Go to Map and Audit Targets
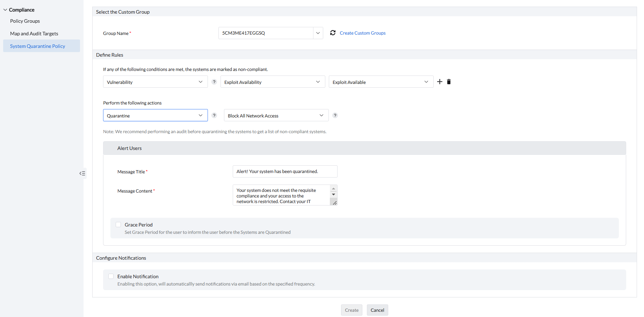The width and height of the screenshot is (644, 317). coord(34,34)
